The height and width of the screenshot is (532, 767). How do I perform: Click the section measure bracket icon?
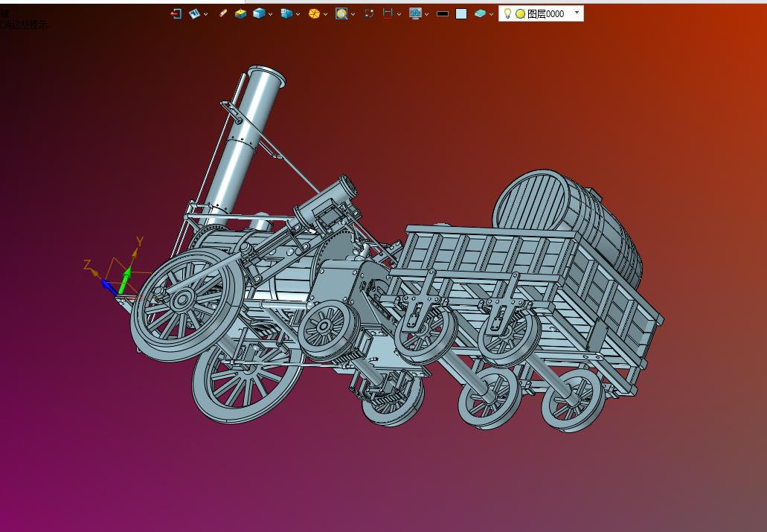click(x=388, y=13)
